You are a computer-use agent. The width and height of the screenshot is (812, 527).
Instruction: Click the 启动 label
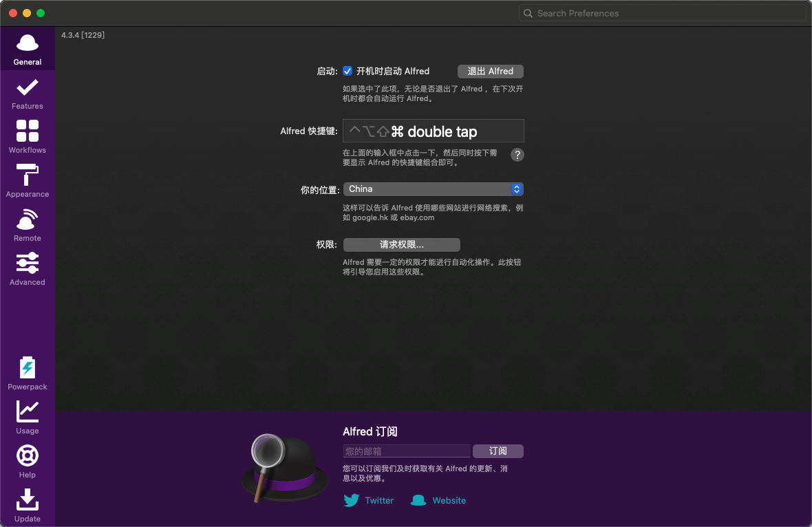coord(327,72)
